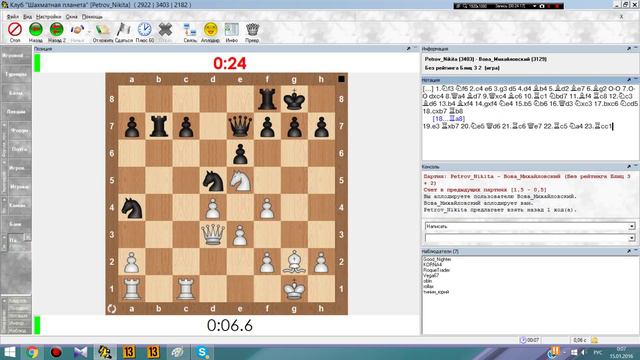Select observer Good_Nighter in the list
Image resolution: width=640 pixels, height=360 pixels.
(437, 259)
